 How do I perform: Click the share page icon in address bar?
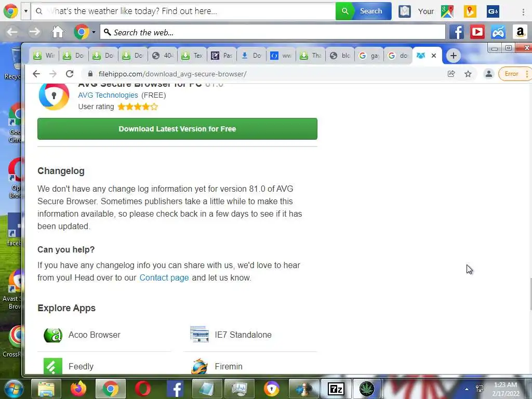[451, 74]
